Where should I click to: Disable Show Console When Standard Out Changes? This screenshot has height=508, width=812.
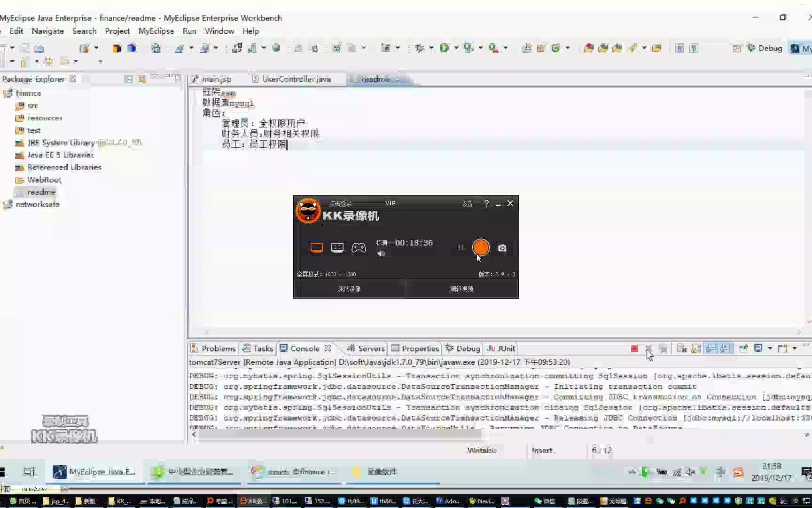[x=711, y=349]
